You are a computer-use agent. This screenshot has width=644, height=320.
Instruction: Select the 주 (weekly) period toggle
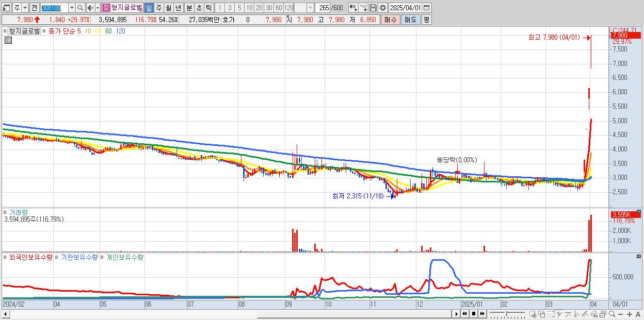(x=158, y=8)
